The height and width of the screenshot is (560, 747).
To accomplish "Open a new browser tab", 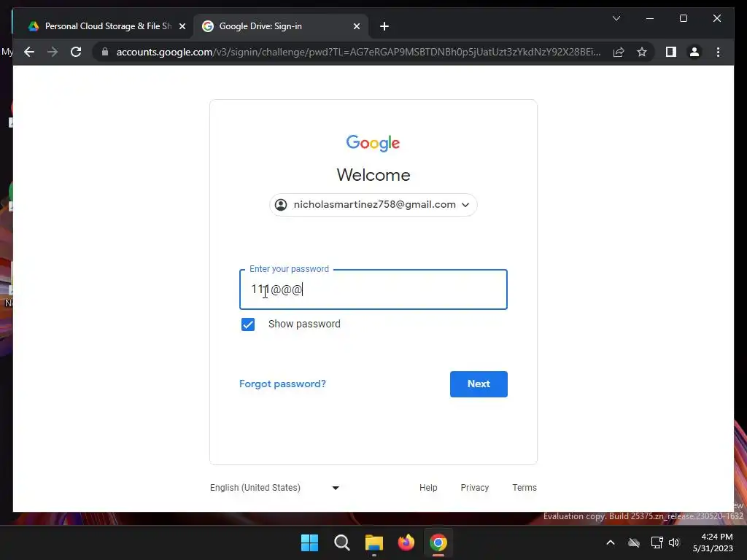I will point(384,26).
